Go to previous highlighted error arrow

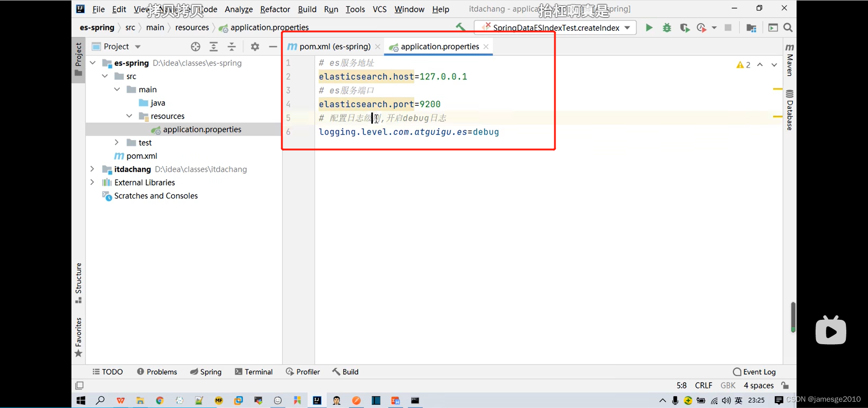[760, 65]
